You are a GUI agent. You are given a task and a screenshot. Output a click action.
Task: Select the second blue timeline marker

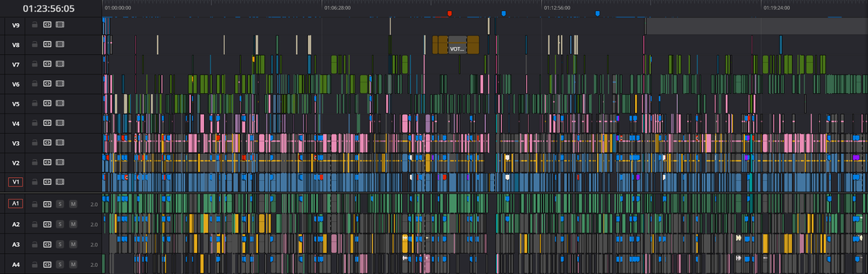(597, 13)
